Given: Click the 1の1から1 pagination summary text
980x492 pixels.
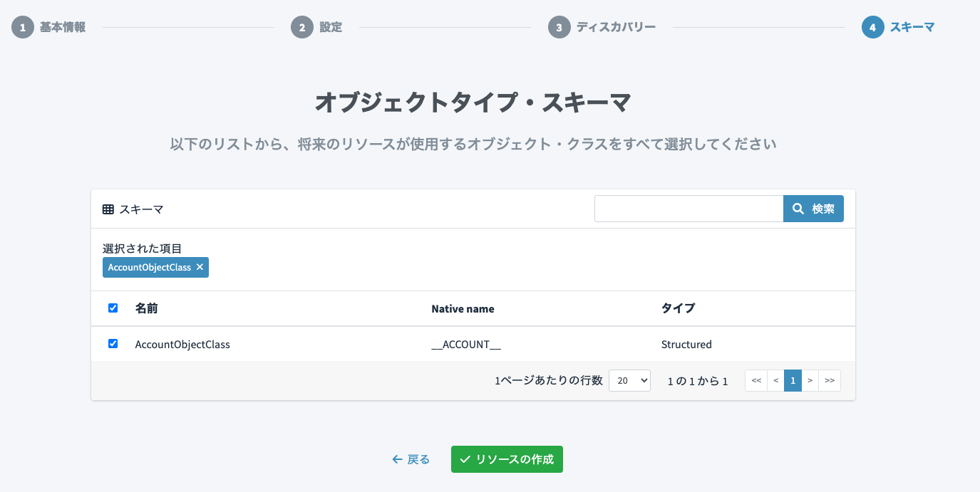Looking at the screenshot, I should (698, 381).
